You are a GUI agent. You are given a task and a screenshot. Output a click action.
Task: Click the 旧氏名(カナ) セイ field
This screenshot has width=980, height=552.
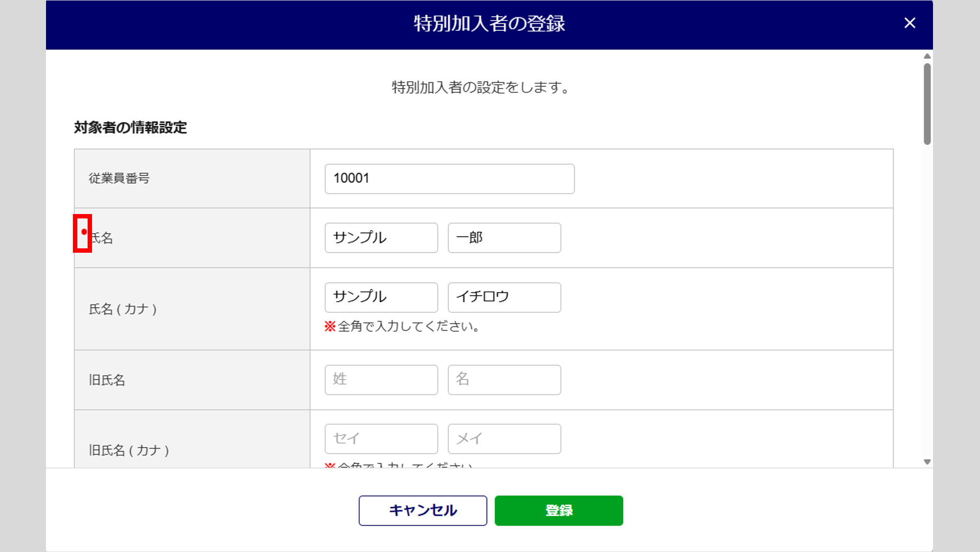point(381,439)
